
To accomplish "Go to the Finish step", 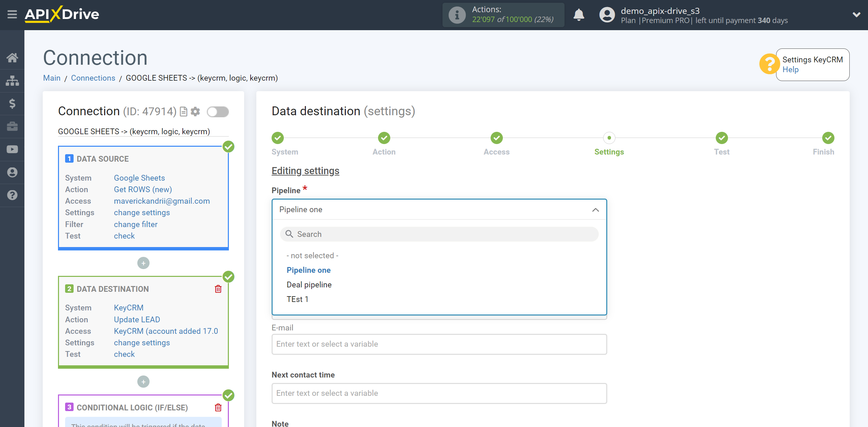I will point(828,138).
